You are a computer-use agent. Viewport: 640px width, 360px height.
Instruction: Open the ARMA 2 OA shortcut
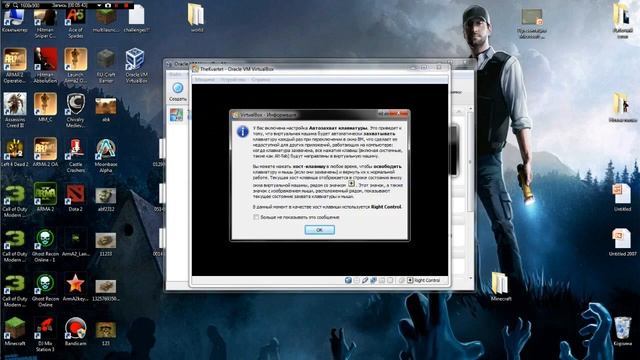click(45, 152)
